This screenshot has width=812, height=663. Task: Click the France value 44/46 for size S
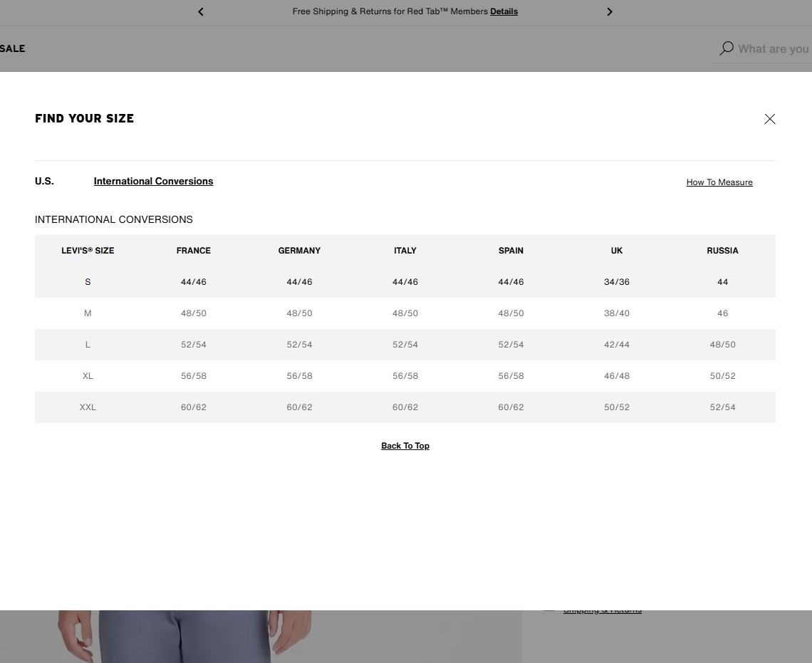[x=193, y=282]
